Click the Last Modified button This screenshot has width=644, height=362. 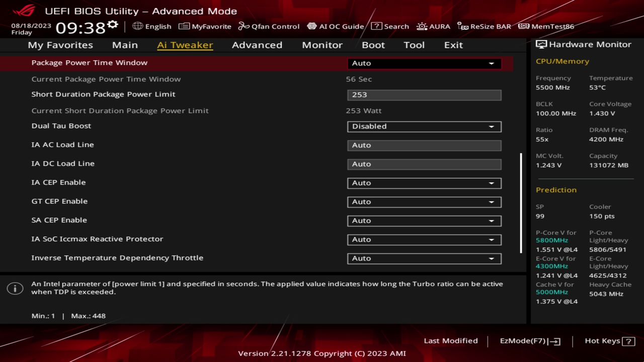tap(451, 341)
